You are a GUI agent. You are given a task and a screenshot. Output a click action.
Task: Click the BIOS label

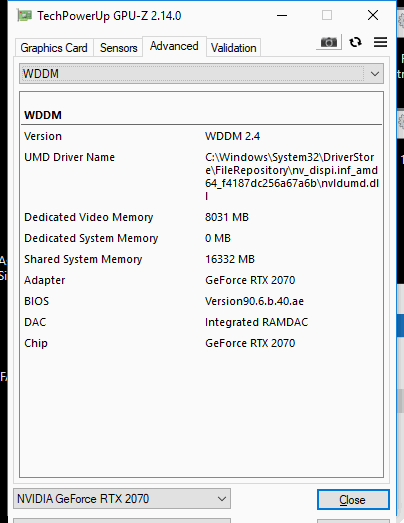point(36,301)
